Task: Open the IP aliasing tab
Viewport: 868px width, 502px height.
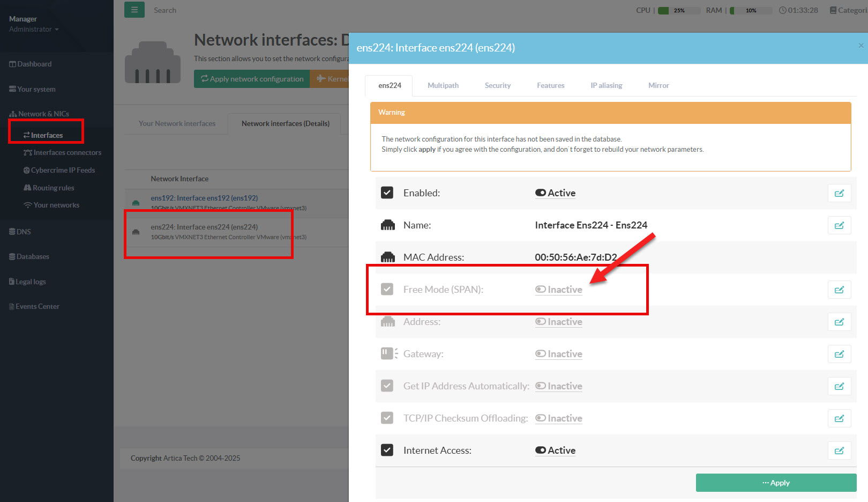Action: [x=606, y=85]
